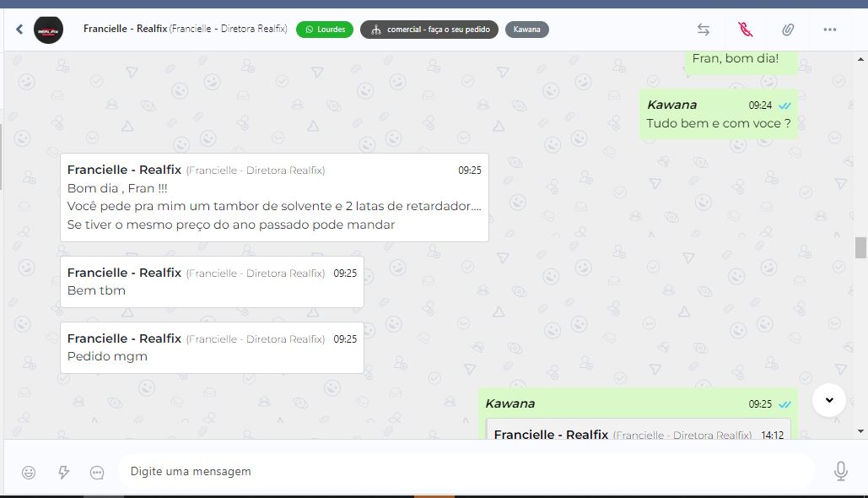Click the paperclip attachment icon

[787, 30]
